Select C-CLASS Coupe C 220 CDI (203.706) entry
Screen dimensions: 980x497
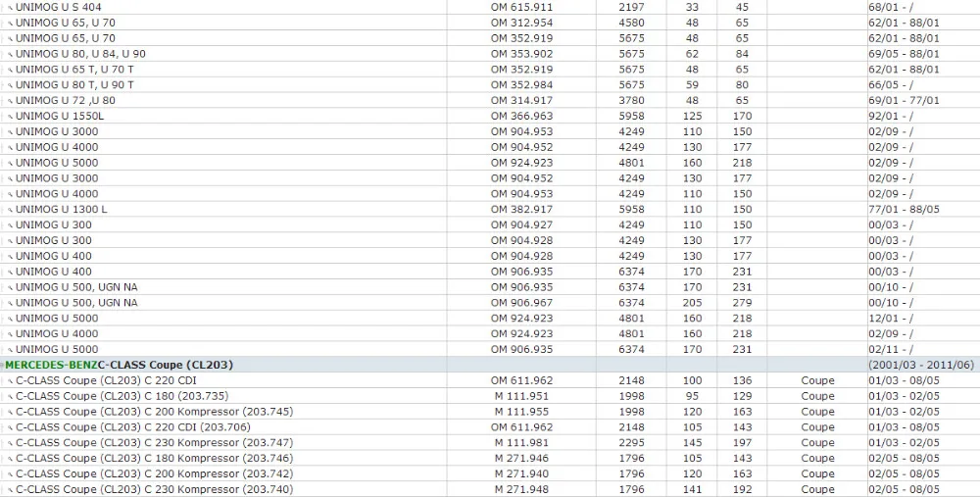[x=133, y=427]
